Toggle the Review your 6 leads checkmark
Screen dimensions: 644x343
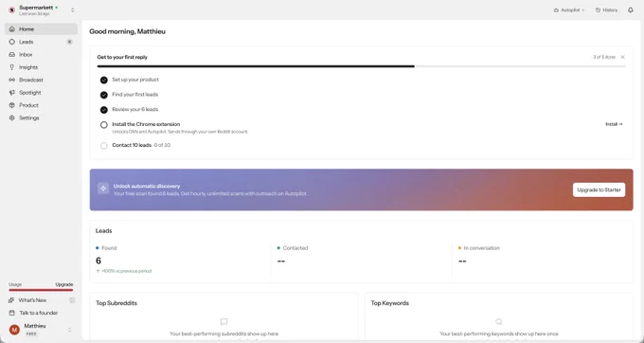point(104,110)
